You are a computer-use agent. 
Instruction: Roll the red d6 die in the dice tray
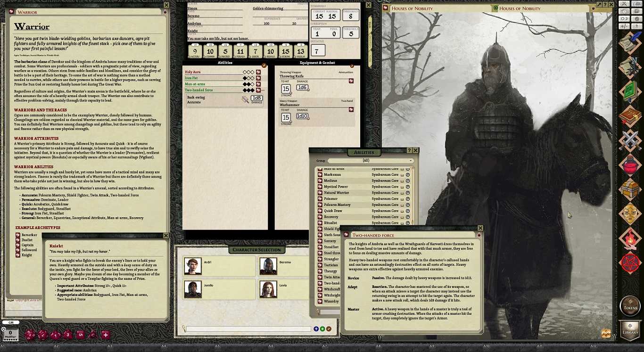[x=80, y=335]
